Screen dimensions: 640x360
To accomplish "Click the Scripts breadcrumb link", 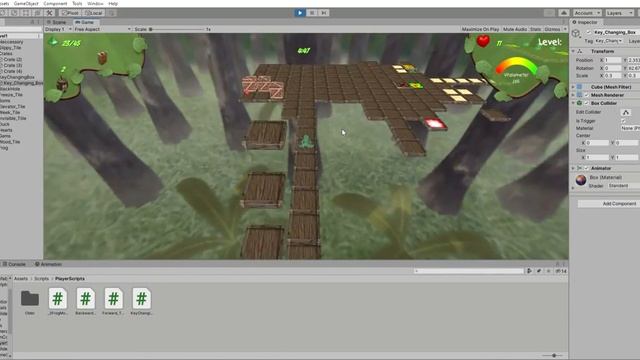I will [x=41, y=279].
